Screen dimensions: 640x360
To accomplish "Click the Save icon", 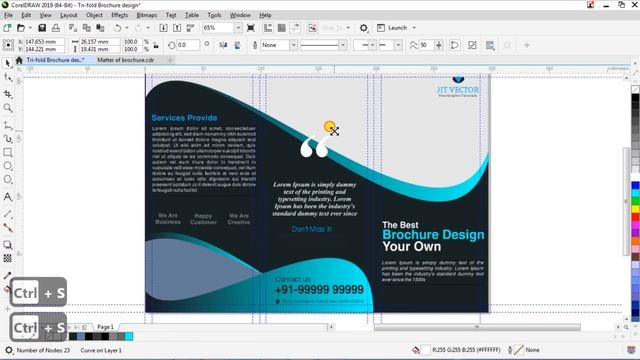I will coord(42,28).
